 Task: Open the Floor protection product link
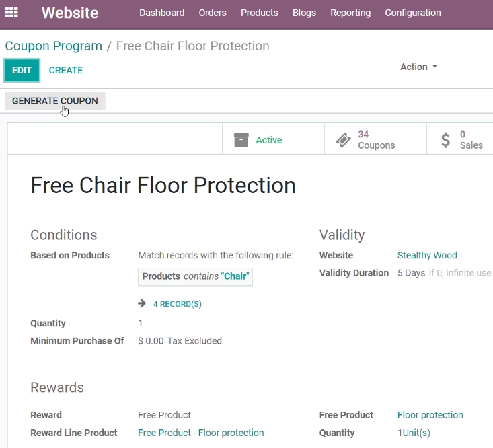430,415
